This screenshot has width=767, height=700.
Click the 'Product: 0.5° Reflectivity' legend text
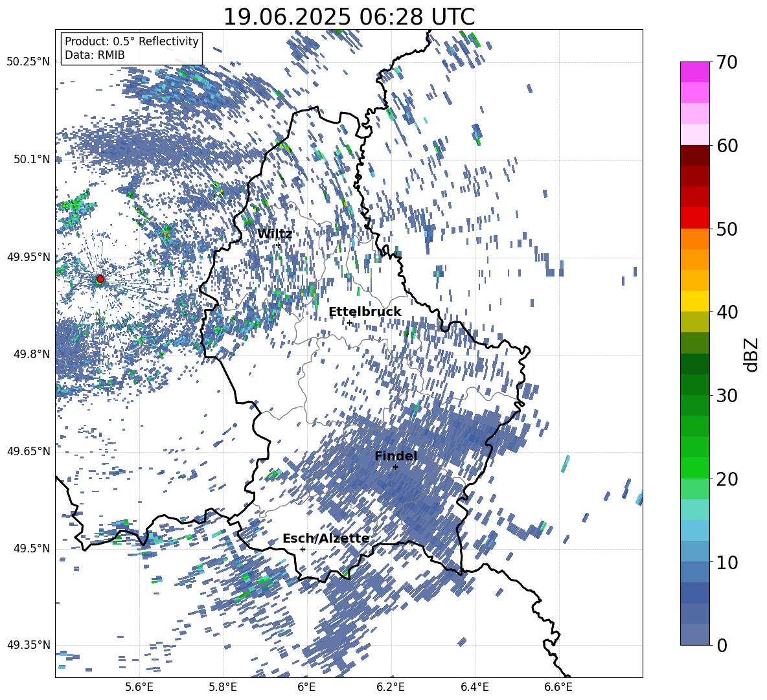click(132, 41)
